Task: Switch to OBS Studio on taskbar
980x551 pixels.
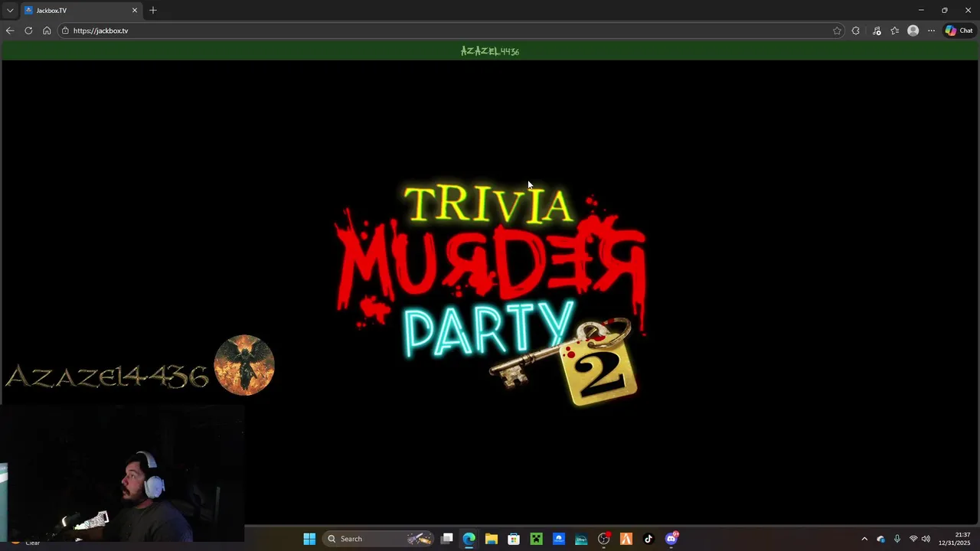Action: click(x=604, y=539)
